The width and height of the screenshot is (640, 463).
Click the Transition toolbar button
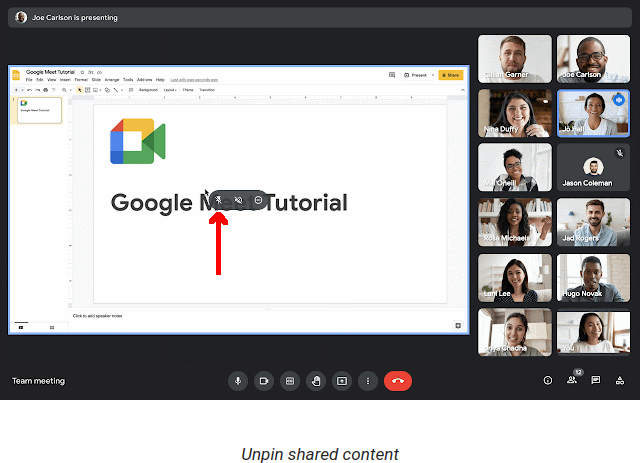click(207, 90)
